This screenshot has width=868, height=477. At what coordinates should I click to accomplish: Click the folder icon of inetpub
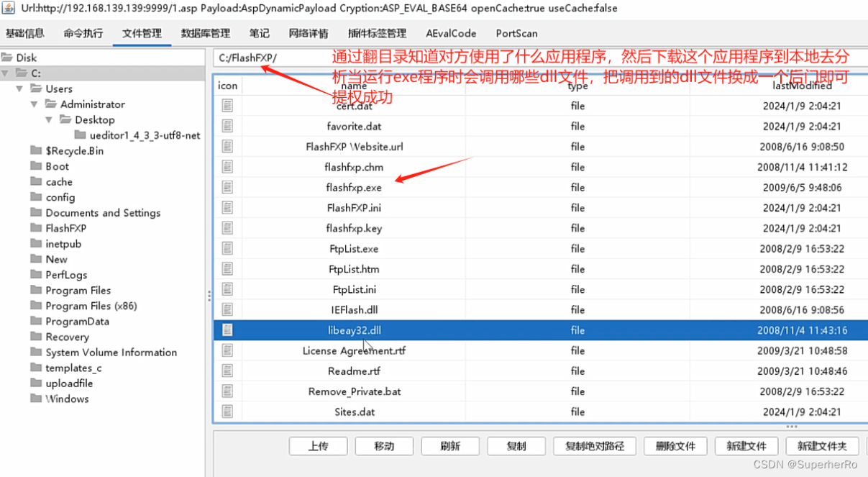tap(36, 244)
